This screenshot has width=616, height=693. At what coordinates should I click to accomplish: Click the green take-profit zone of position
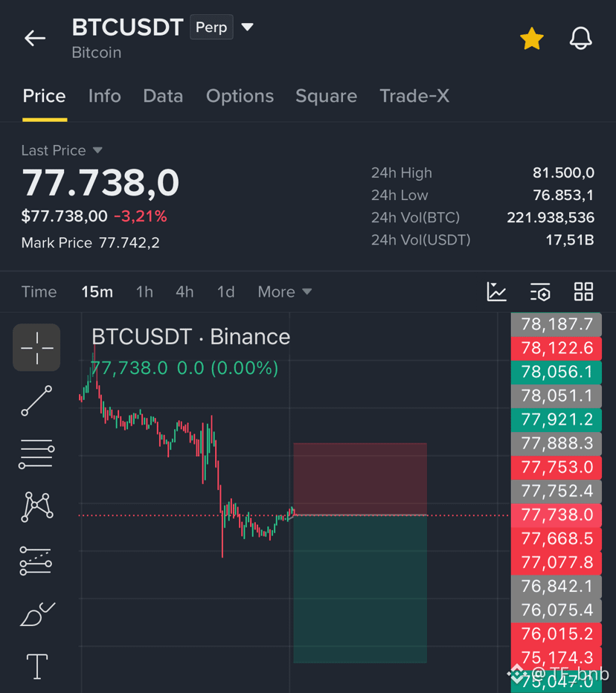point(360,589)
